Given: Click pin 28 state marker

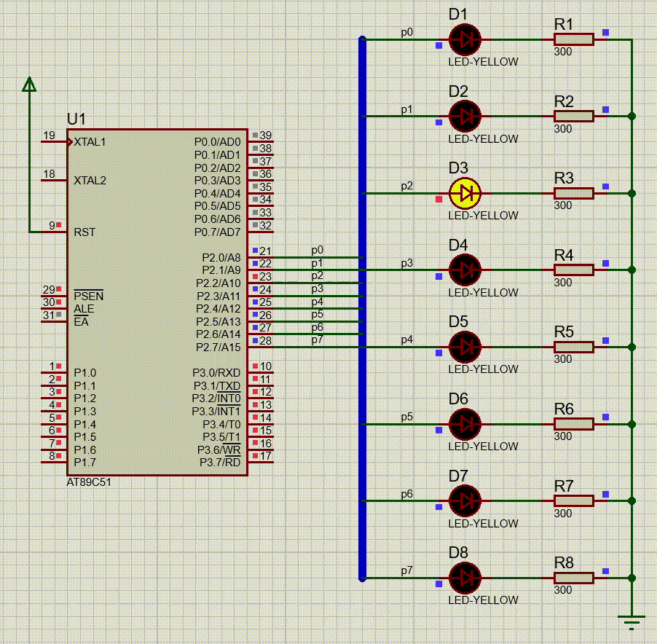Looking at the screenshot, I should click(255, 340).
